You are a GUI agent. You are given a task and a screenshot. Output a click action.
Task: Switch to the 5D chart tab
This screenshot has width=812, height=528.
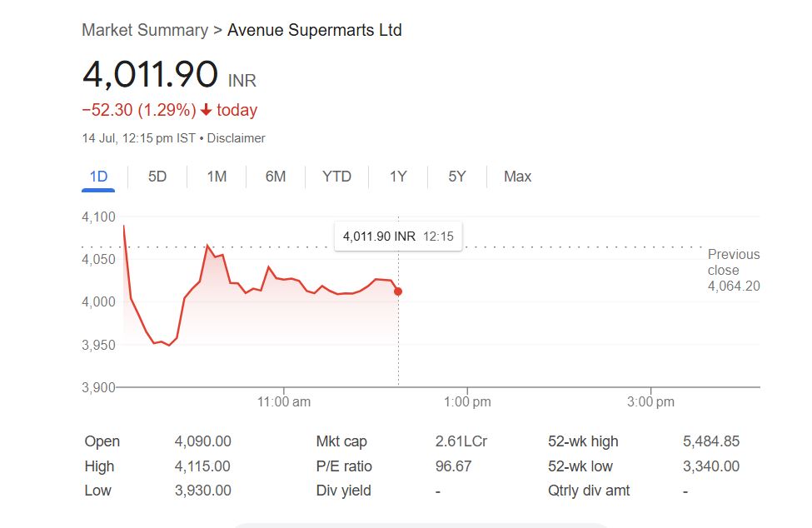pos(157,177)
